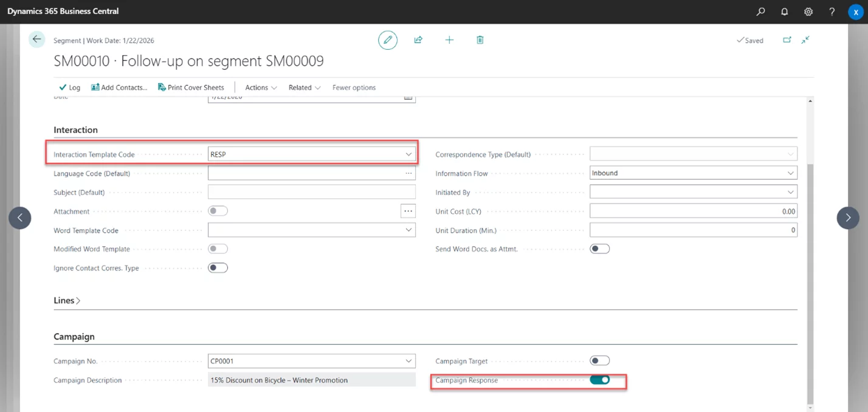Click the plus new record icon
The image size is (868, 412).
(x=449, y=40)
